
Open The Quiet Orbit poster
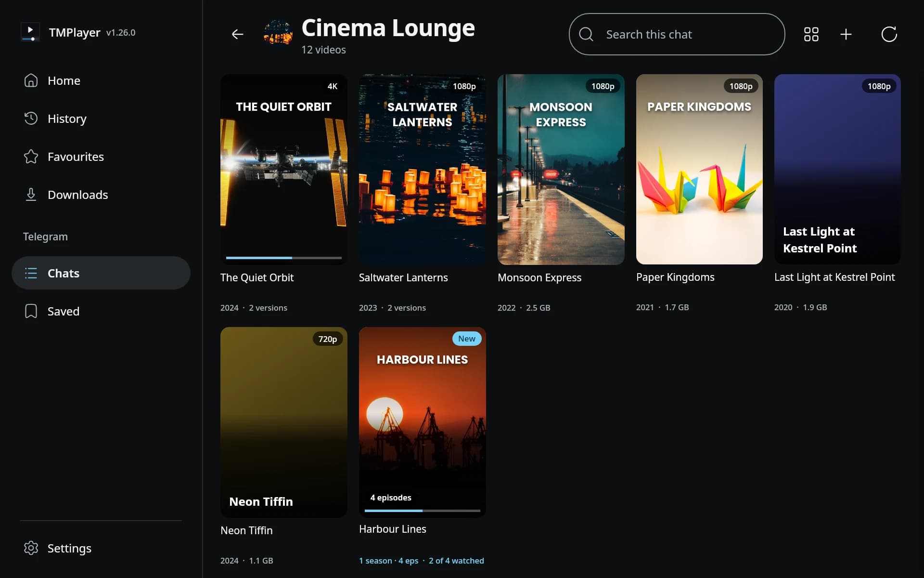(284, 169)
